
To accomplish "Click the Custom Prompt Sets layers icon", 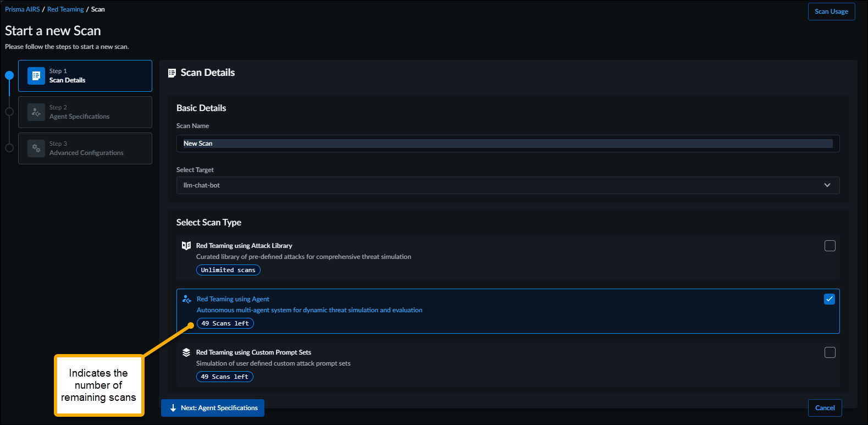I will pyautogui.click(x=186, y=352).
